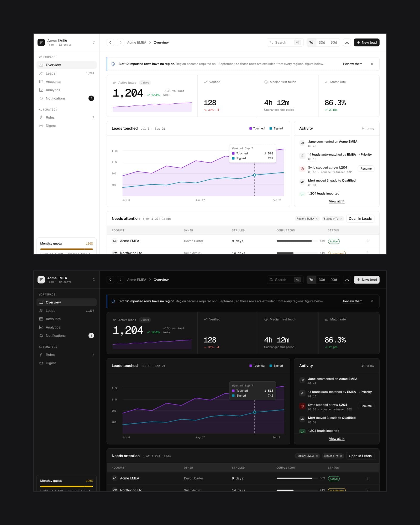Image resolution: width=420 pixels, height=525 pixels.
Task: Select the 90d range in the dark theme header
Action: [334, 280]
